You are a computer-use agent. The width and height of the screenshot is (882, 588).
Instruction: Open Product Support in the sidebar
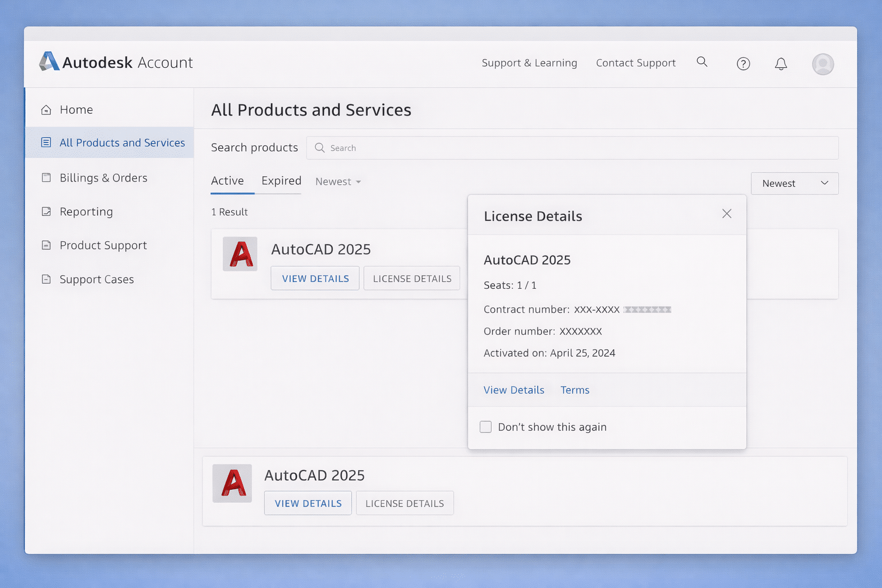[x=103, y=245]
